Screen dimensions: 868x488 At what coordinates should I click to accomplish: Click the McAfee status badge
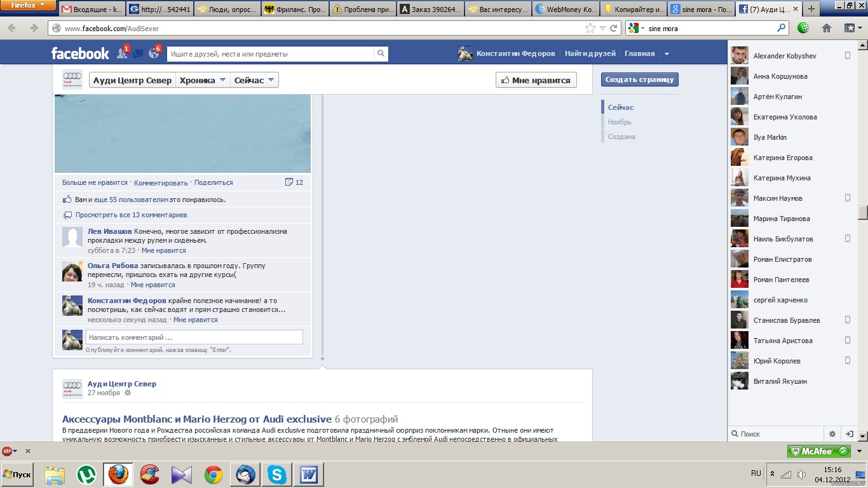(819, 451)
